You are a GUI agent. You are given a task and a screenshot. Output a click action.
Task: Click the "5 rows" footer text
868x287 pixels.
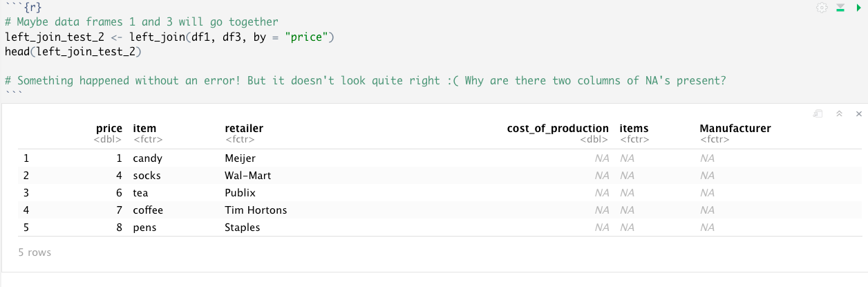pyautogui.click(x=35, y=252)
